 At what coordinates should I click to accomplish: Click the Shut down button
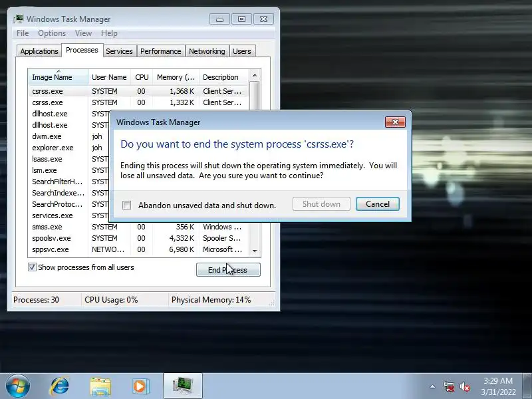321,204
